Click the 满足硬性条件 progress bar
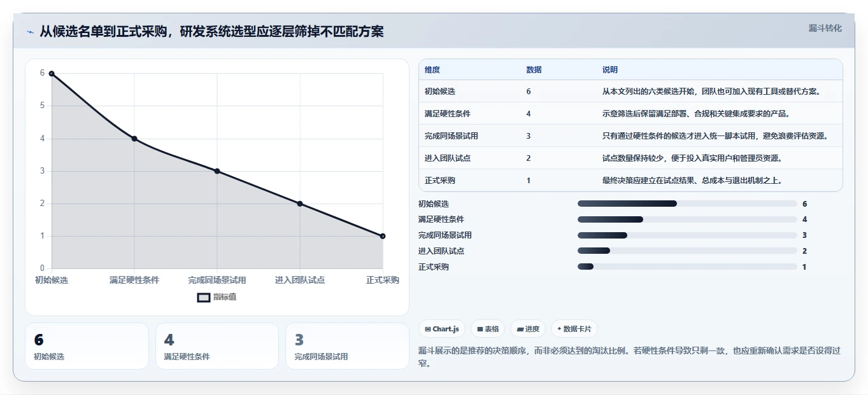 click(687, 219)
